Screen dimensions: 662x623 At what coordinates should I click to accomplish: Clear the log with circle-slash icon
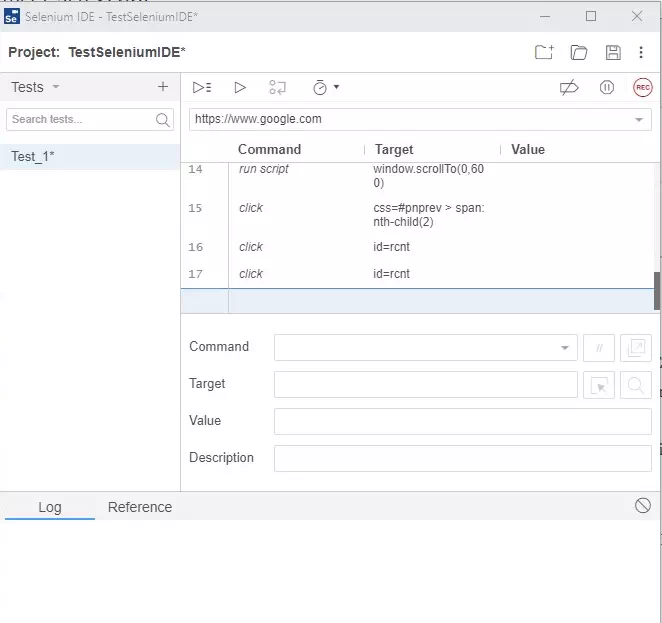(x=642, y=505)
